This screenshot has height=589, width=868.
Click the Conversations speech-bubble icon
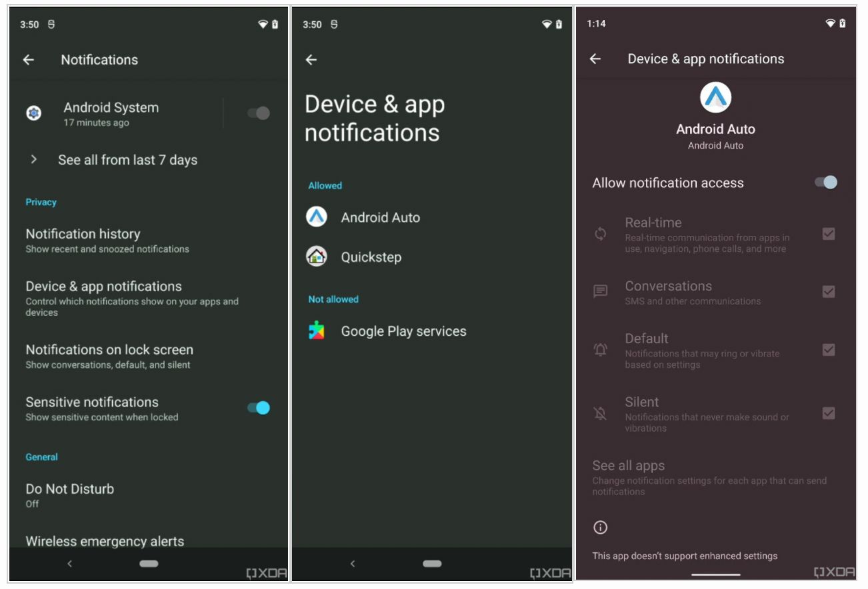pyautogui.click(x=600, y=291)
